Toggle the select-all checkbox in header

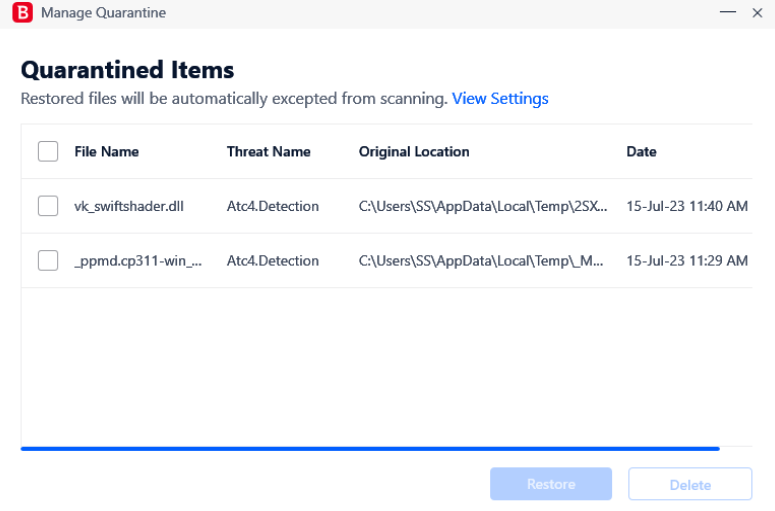[x=48, y=151]
